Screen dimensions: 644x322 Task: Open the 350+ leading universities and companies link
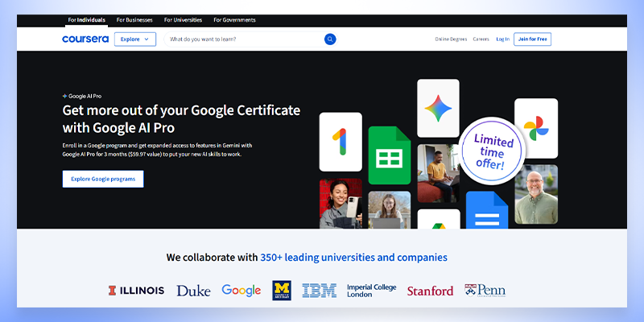pyautogui.click(x=353, y=258)
